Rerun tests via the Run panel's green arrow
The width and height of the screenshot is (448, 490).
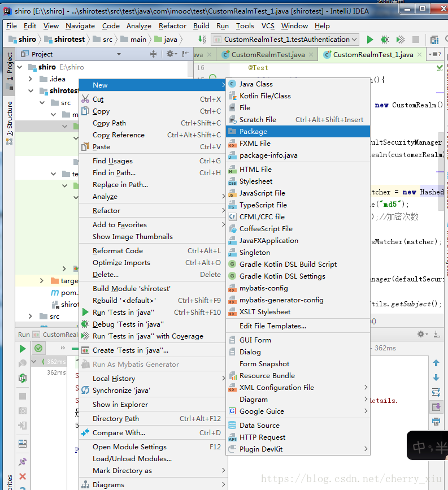pyautogui.click(x=23, y=349)
